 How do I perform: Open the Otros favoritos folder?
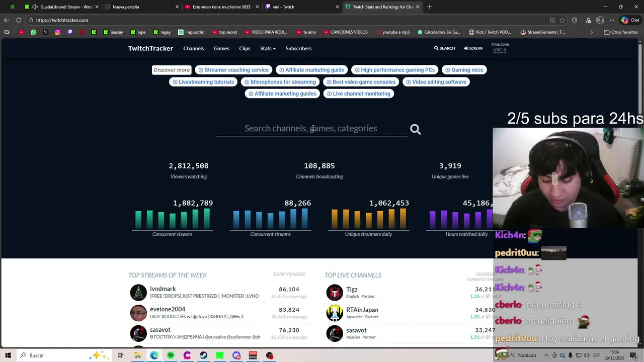(621, 32)
